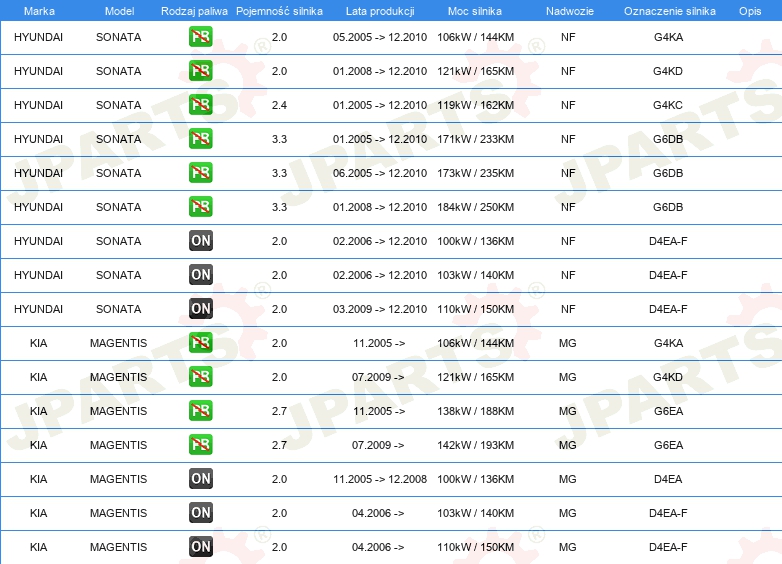Click ON diesel icon for Sonata 110kW row
Image resolution: width=782 pixels, height=564 pixels.
(200, 309)
